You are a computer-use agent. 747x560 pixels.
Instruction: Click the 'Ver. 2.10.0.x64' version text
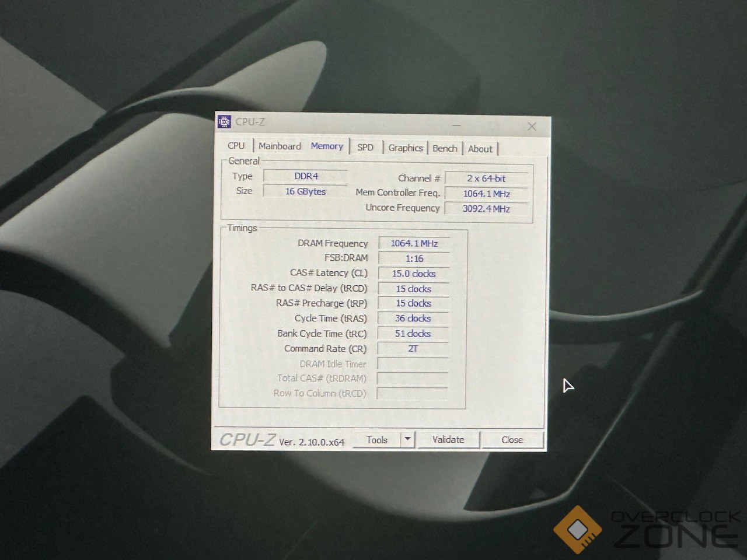pyautogui.click(x=312, y=442)
